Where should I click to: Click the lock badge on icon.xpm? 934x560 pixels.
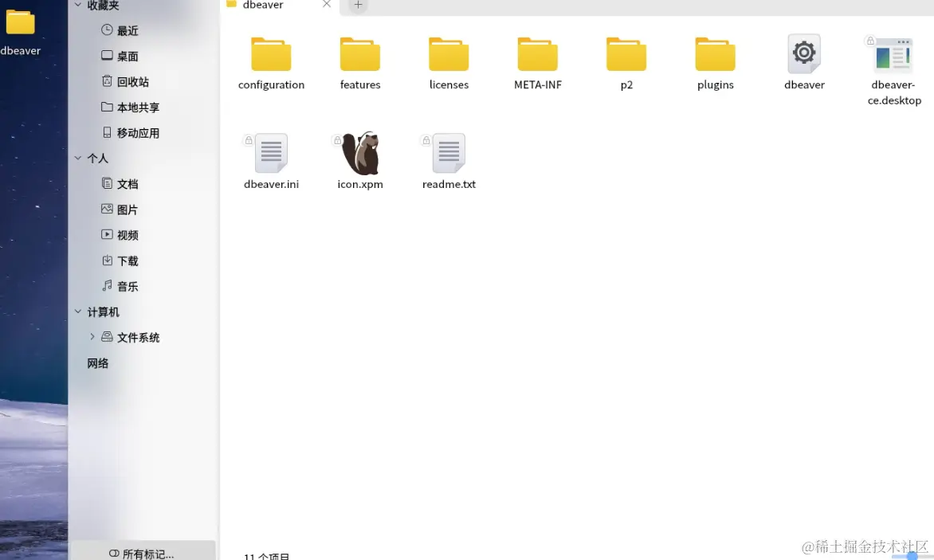click(x=337, y=140)
